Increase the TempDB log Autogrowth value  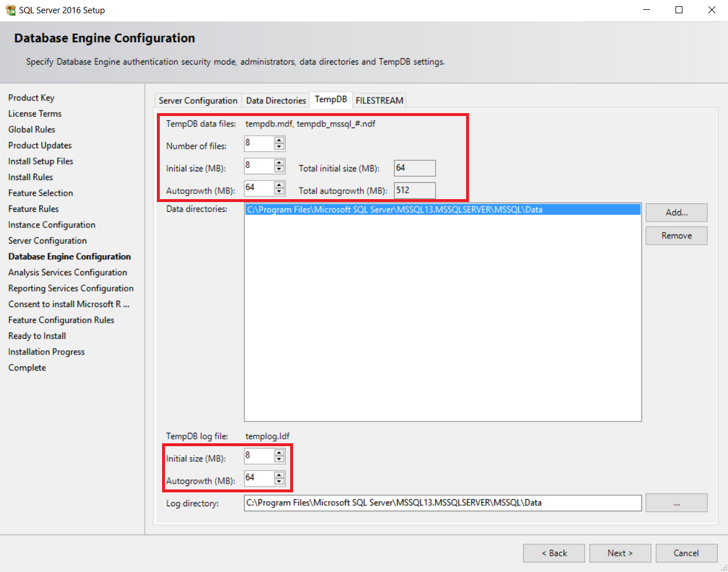279,475
